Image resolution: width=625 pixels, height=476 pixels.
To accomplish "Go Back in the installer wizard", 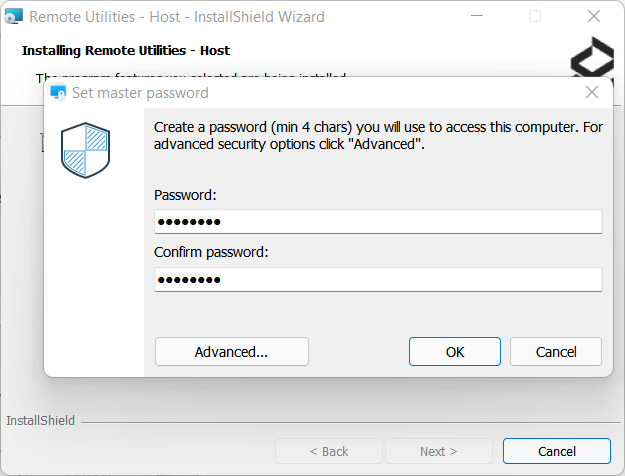I will [328, 451].
